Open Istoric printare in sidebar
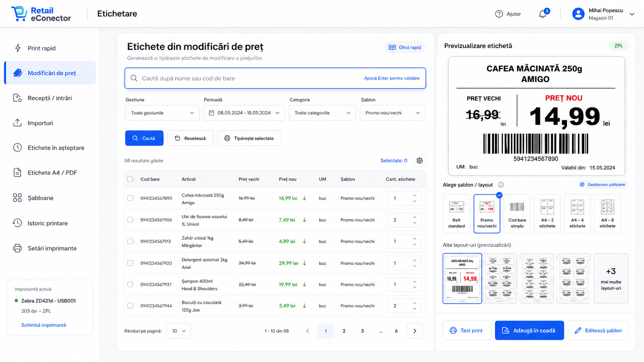This screenshot has height=362, width=644. [50, 223]
